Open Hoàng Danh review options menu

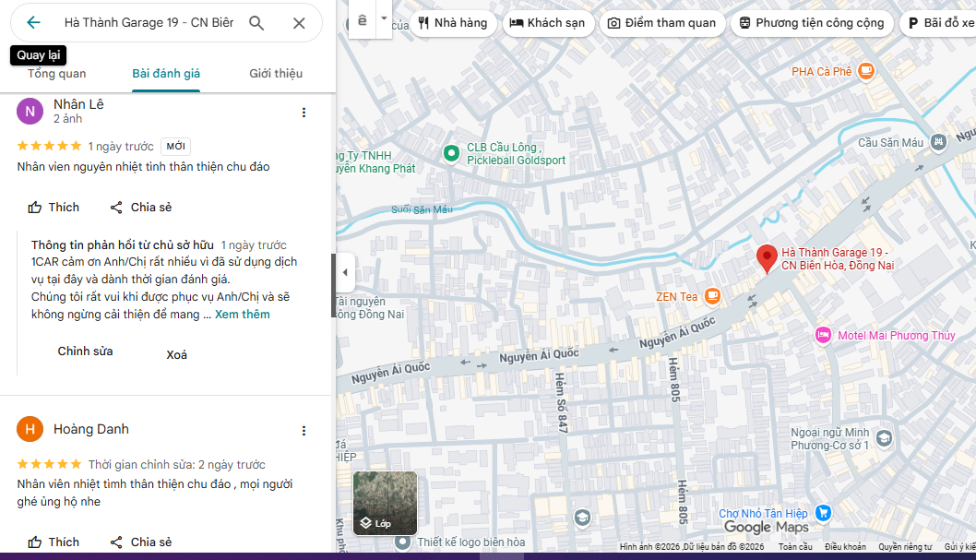click(x=304, y=431)
